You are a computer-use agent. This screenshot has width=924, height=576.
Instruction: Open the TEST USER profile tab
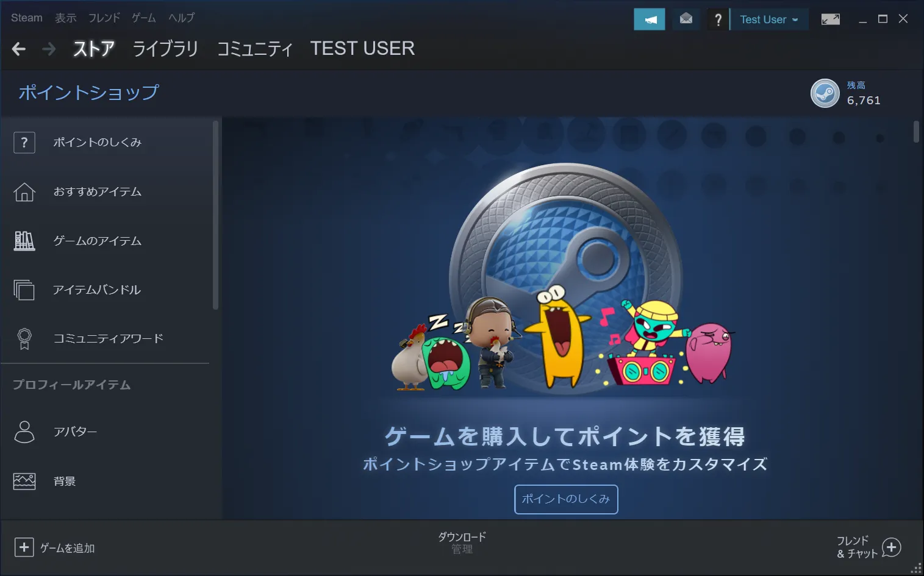click(362, 48)
